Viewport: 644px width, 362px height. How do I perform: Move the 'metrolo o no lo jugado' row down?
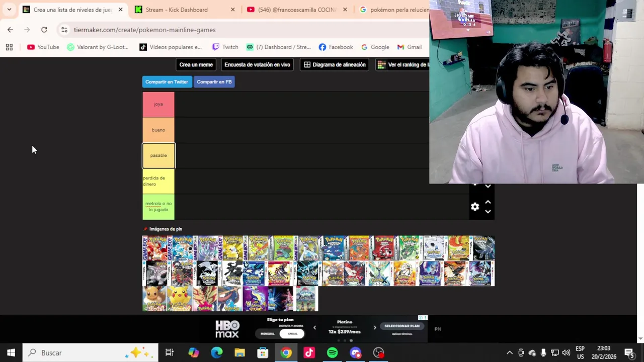[488, 212]
